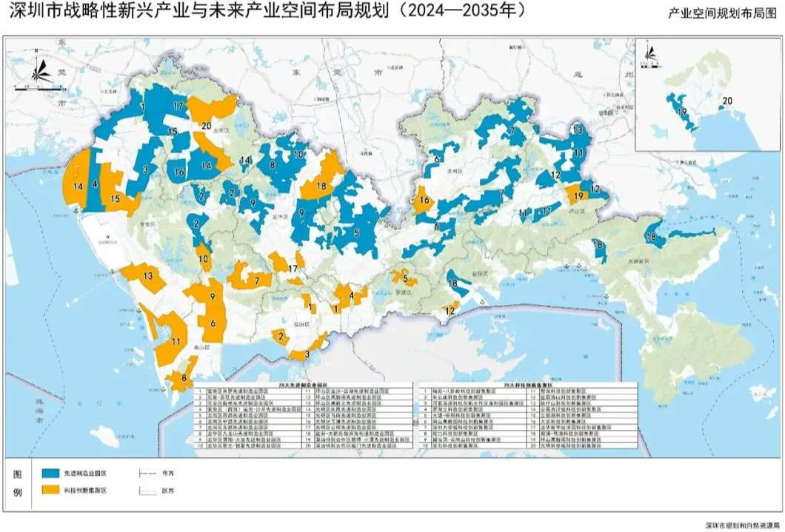The image size is (785, 532).
Task: Click the dashed 市界 boundary line symbol
Action: click(148, 473)
